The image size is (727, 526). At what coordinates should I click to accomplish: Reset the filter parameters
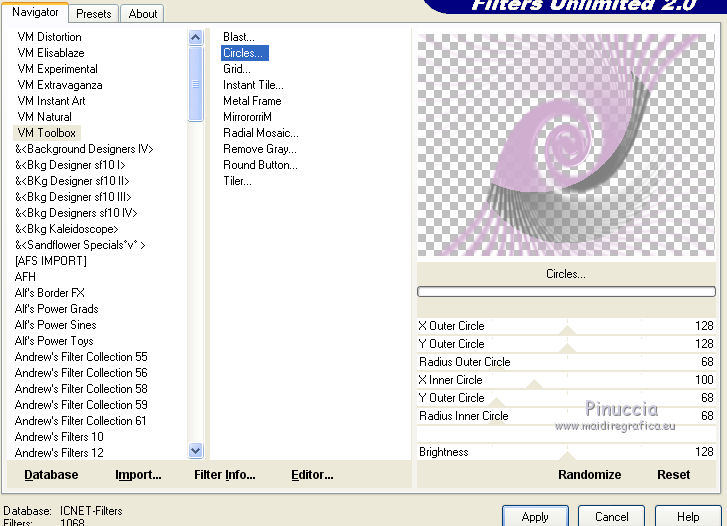[x=673, y=475]
